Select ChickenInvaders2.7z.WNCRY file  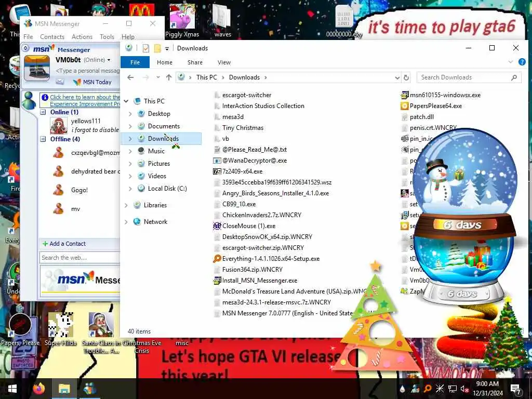[262, 215]
